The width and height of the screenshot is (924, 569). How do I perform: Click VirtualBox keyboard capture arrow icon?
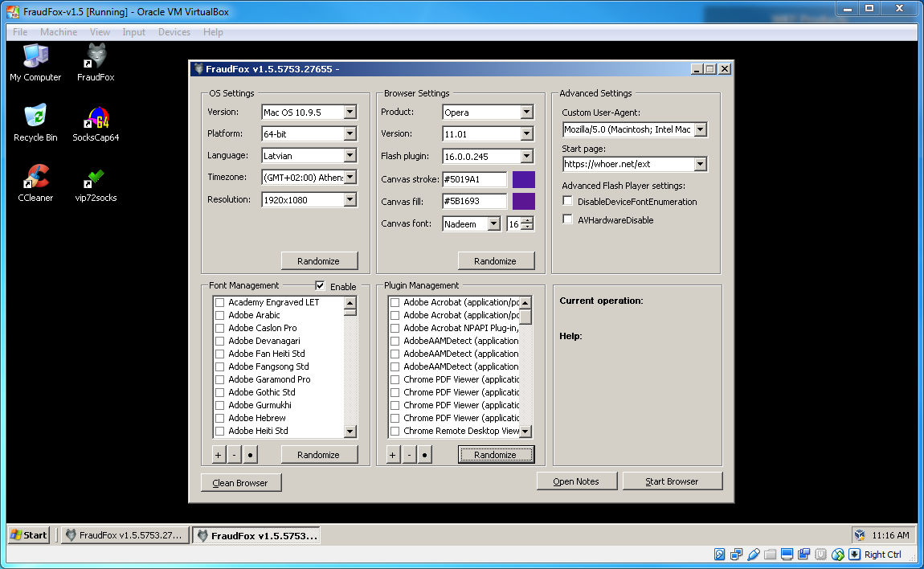click(x=854, y=555)
